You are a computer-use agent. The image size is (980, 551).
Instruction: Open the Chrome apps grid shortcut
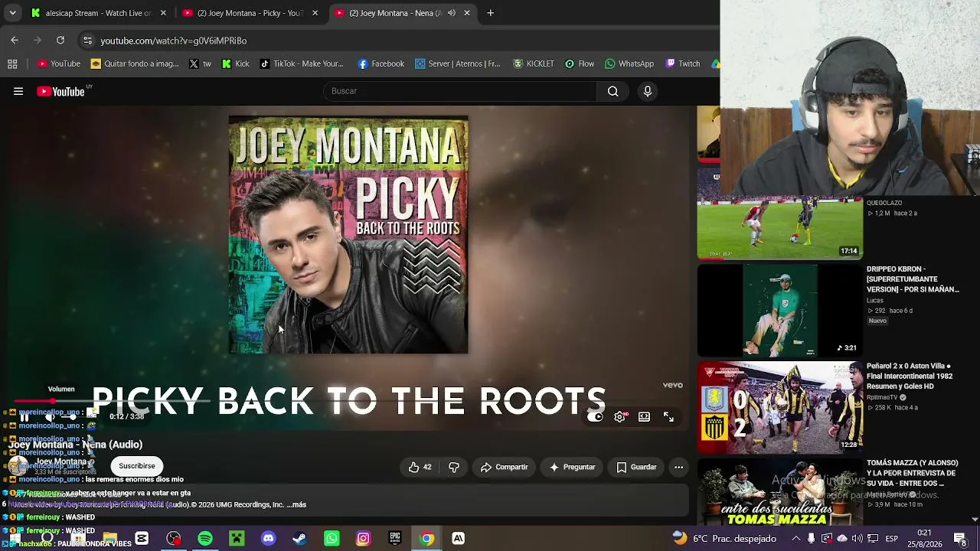pos(12,64)
